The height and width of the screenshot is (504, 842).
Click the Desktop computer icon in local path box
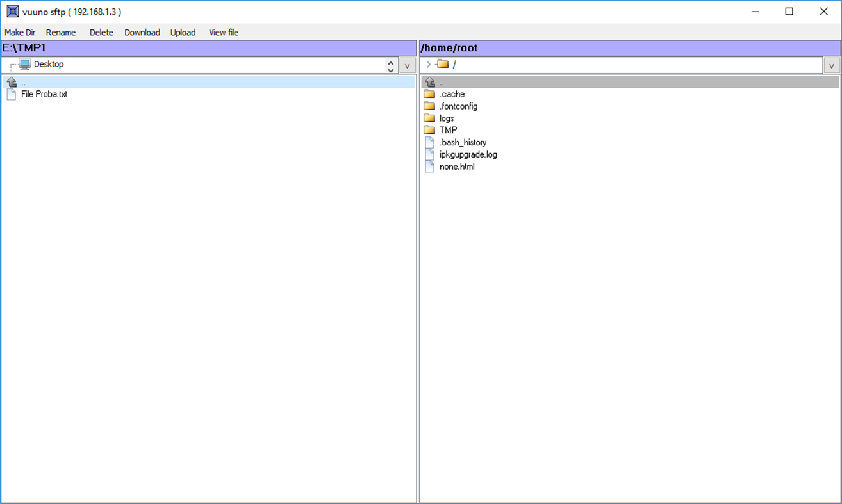[25, 64]
